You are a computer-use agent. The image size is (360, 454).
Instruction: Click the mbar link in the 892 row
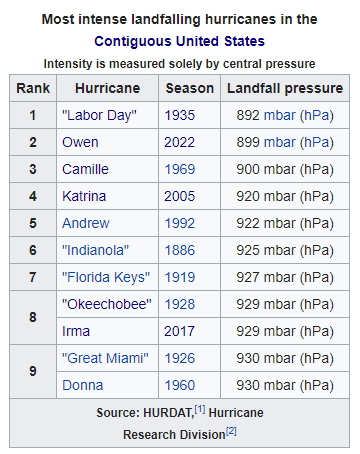tap(280, 115)
